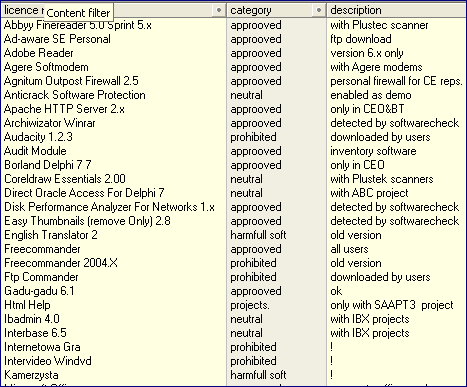Select Gadu-gadu 6.1 in the list
Screen dimensions: 467x387
click(39, 291)
